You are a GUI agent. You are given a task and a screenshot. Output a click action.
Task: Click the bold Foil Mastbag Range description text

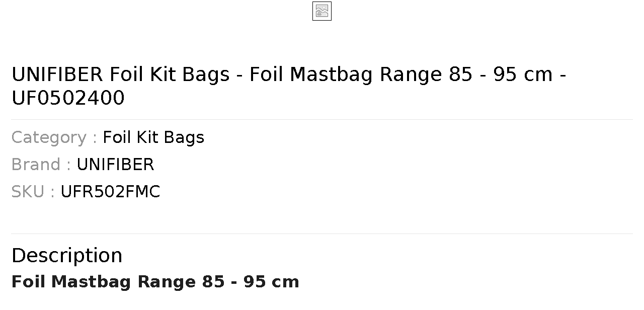tap(155, 282)
